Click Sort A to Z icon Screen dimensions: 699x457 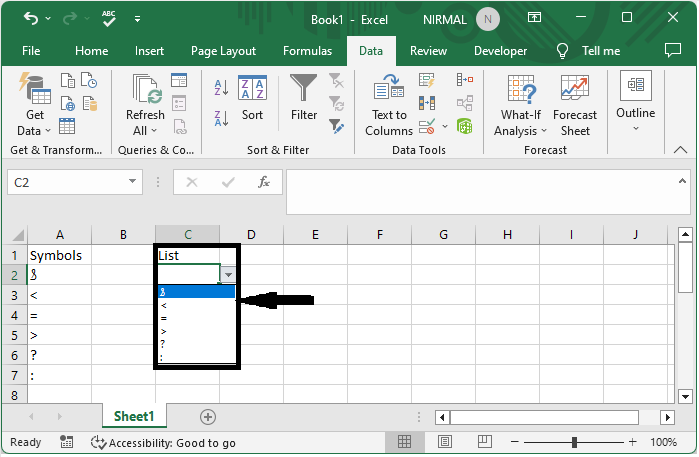(x=221, y=87)
